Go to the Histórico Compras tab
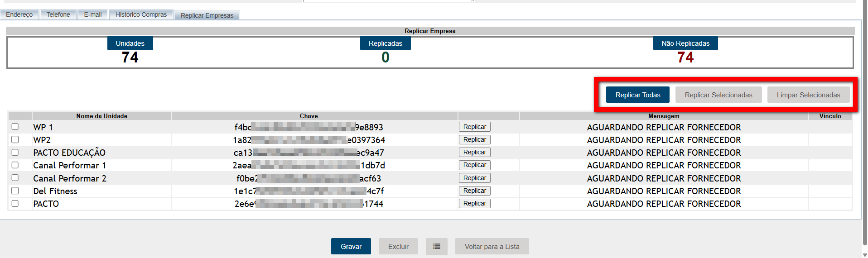The width and height of the screenshot is (868, 258). (141, 14)
